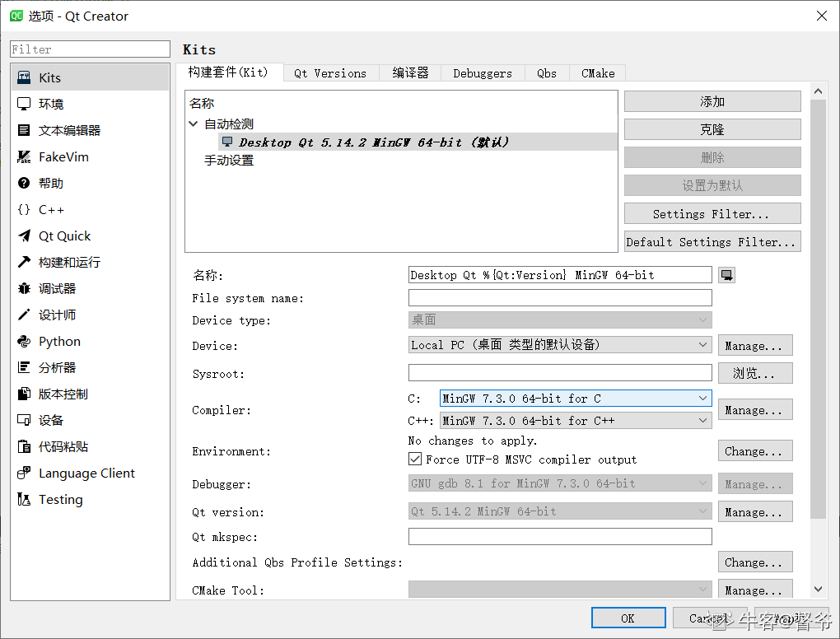Image resolution: width=840 pixels, height=639 pixels.
Task: Open the 环境 settings icon
Action: coord(24,104)
